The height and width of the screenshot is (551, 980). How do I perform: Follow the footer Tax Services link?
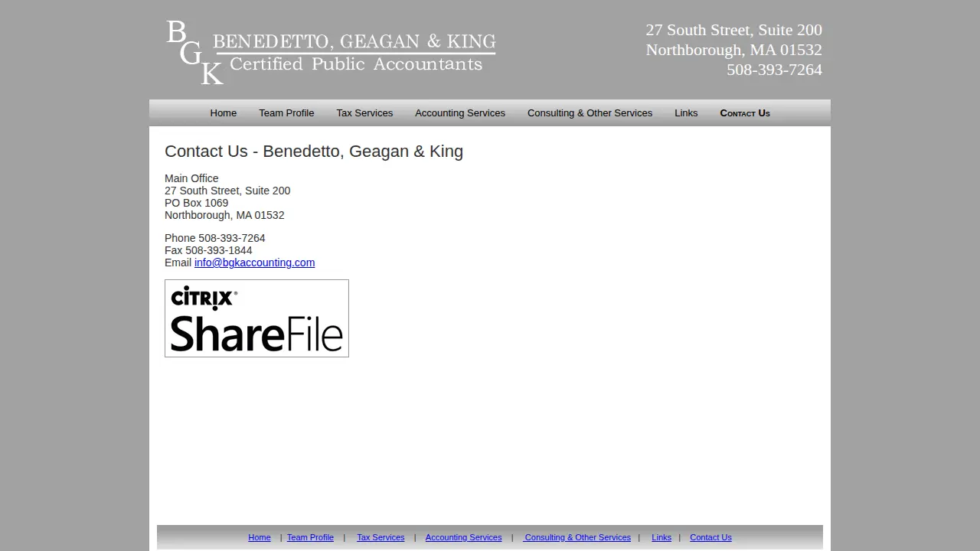click(x=381, y=537)
